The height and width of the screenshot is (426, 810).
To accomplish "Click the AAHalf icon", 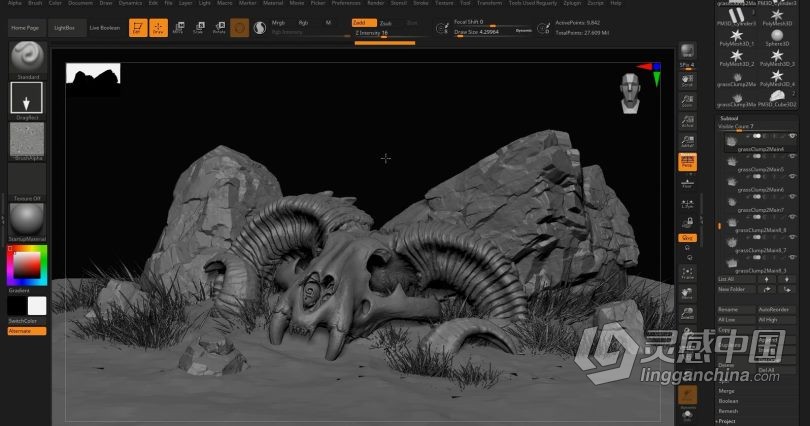I will click(688, 141).
